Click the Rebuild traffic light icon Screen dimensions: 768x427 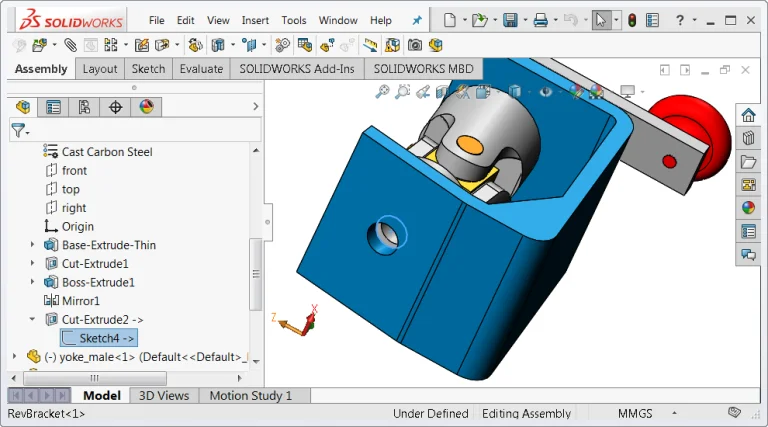click(x=631, y=20)
